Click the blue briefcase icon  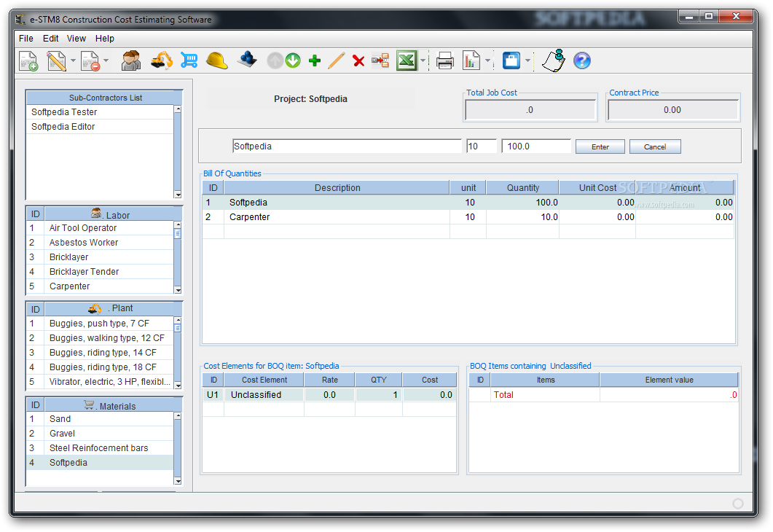[x=511, y=60]
